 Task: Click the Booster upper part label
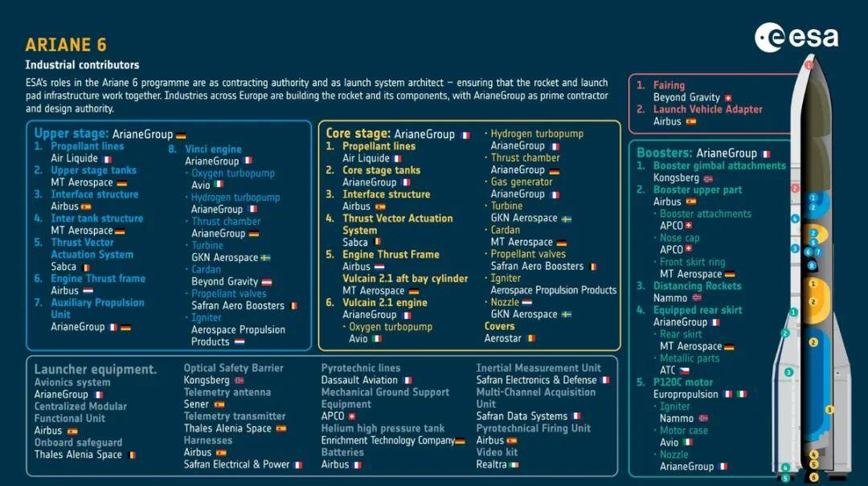pos(698,190)
